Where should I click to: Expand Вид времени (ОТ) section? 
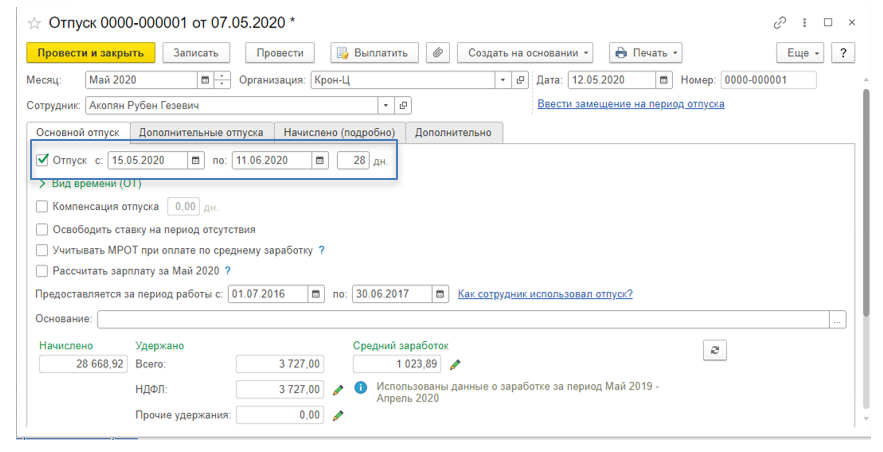coord(42,184)
